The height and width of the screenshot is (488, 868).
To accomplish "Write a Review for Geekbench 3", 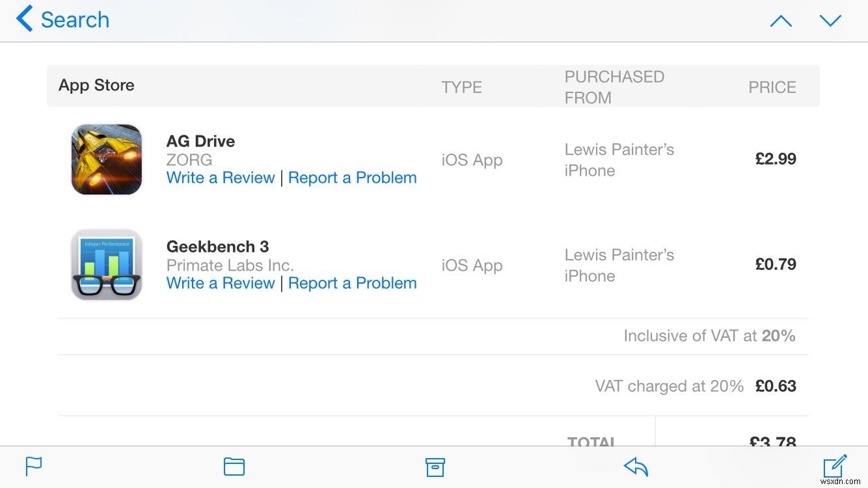I will (221, 282).
